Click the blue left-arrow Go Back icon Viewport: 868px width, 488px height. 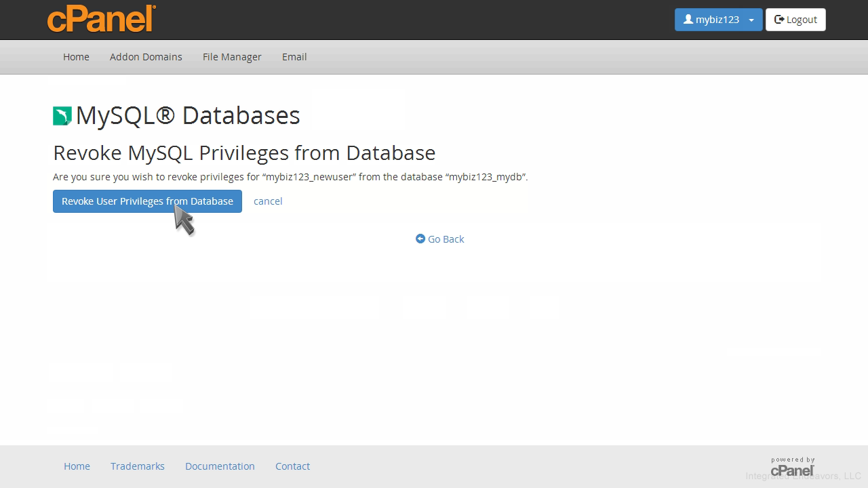(420, 239)
